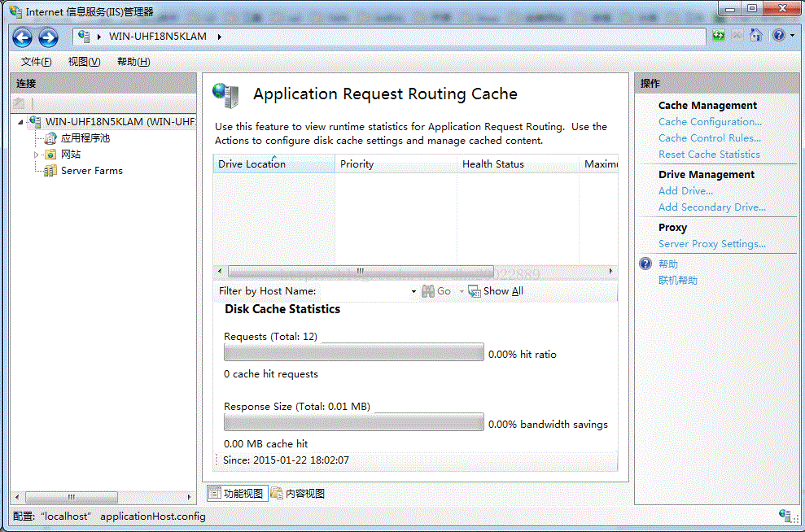Click the 功能视图 features view icon
The height and width of the screenshot is (532, 805).
tap(215, 494)
